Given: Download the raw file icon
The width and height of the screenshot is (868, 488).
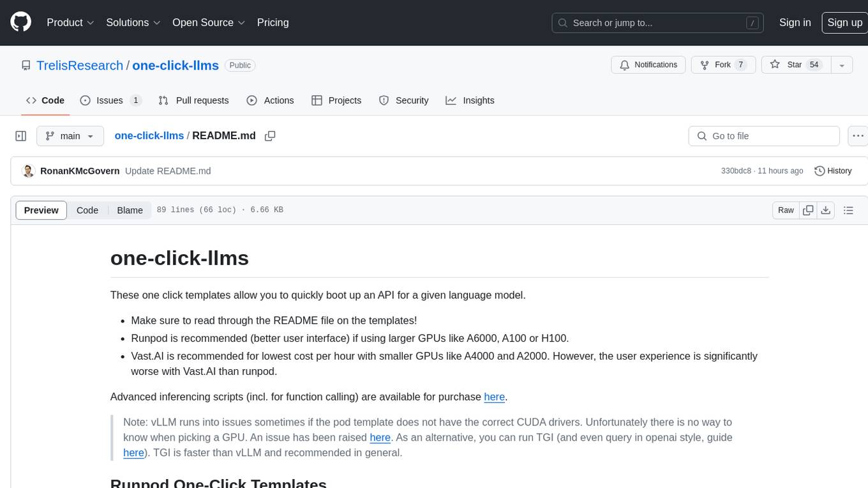Looking at the screenshot, I should pyautogui.click(x=826, y=210).
